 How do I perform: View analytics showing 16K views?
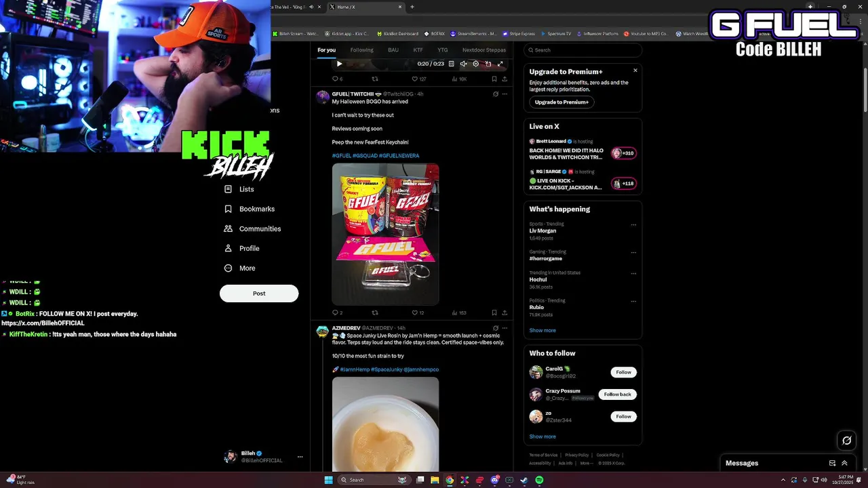[x=459, y=79]
